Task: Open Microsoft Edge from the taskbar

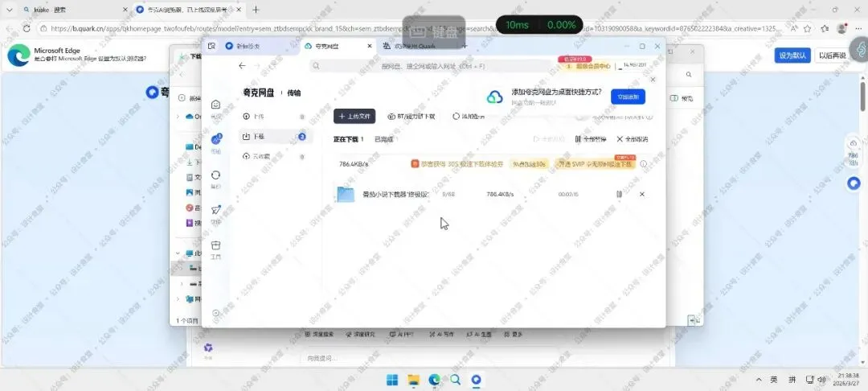Action: click(435, 380)
